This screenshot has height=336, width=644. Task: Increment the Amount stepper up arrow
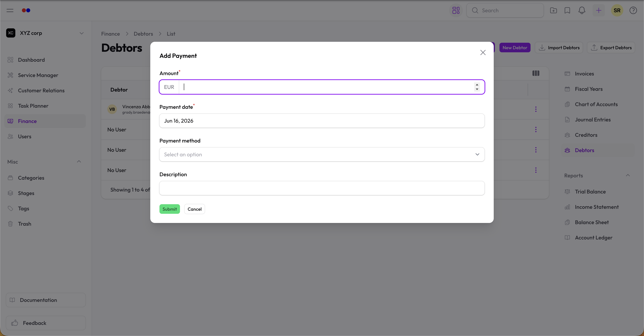(x=477, y=85)
